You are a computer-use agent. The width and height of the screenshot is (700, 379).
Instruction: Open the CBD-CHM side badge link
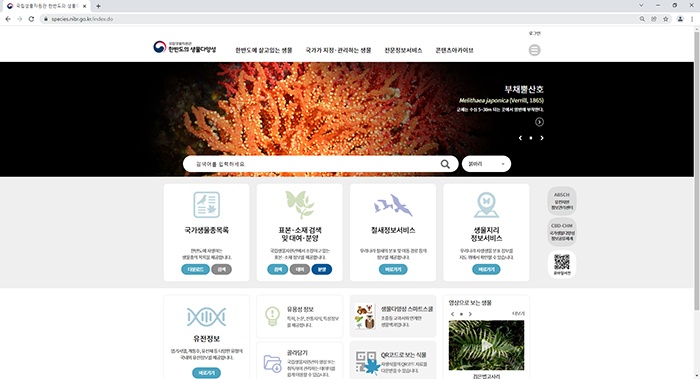(x=562, y=232)
